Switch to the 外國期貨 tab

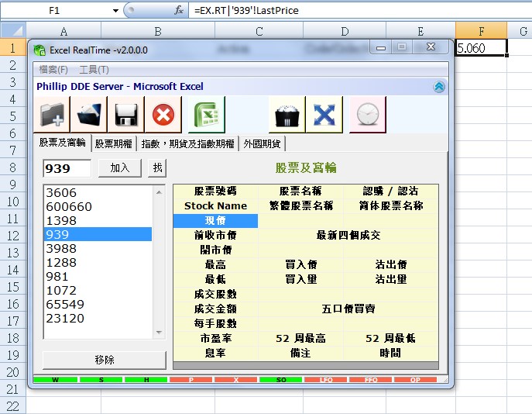263,143
